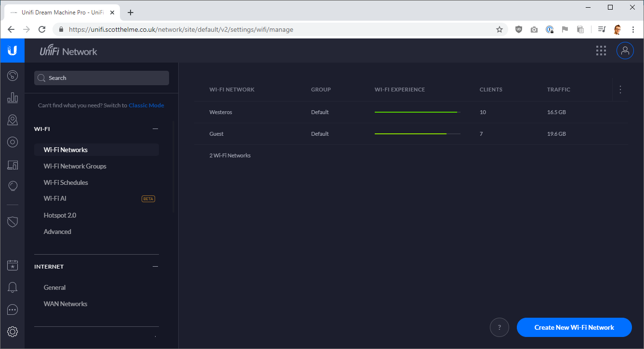The height and width of the screenshot is (349, 644).
Task: Open the Insights lightbulb icon
Action: pos(13,186)
